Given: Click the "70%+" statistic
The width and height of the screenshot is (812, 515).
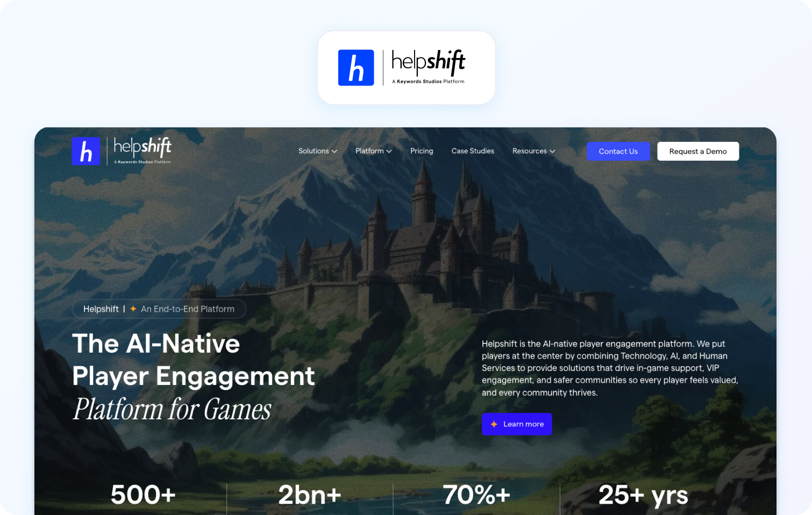Looking at the screenshot, I should click(x=476, y=495).
